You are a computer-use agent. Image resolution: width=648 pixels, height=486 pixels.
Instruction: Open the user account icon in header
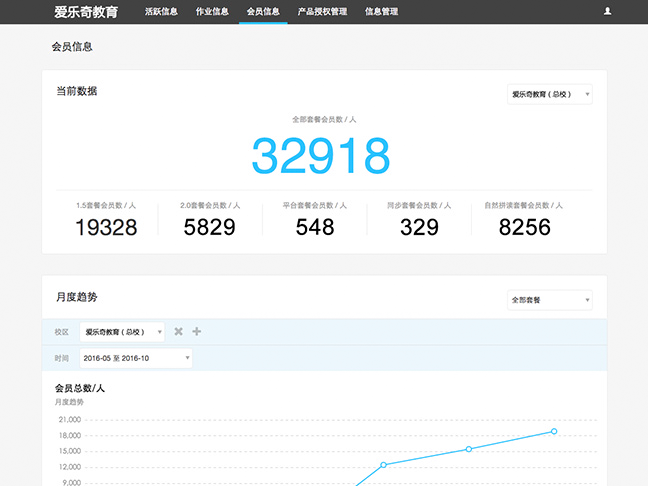tap(607, 12)
